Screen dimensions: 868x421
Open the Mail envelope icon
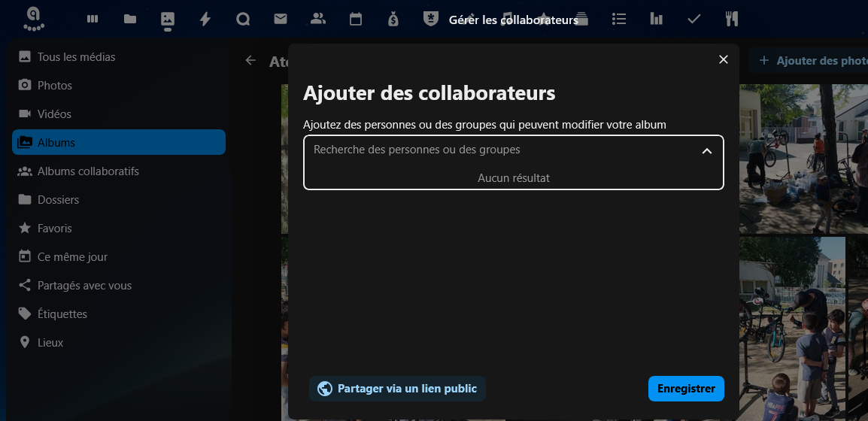(x=281, y=20)
